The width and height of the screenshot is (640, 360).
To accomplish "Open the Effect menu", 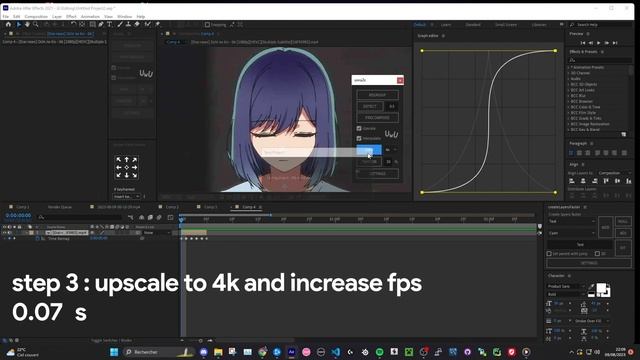I will (71, 17).
